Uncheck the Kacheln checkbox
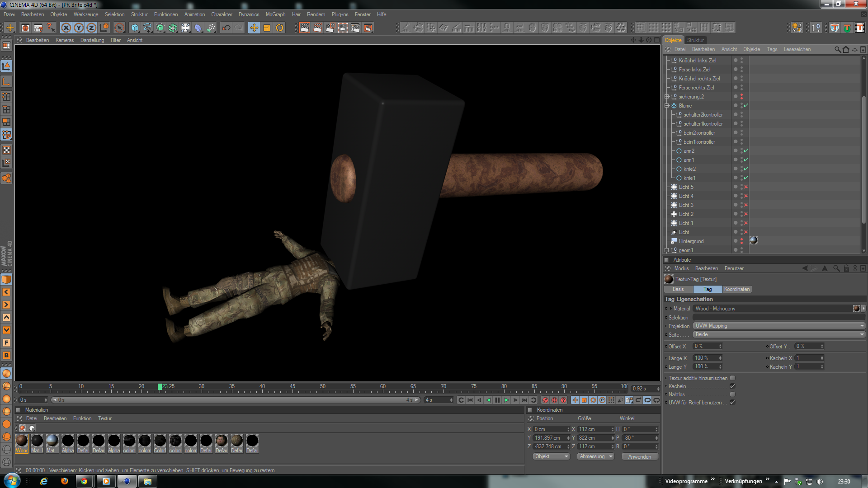The height and width of the screenshot is (488, 868). click(732, 386)
